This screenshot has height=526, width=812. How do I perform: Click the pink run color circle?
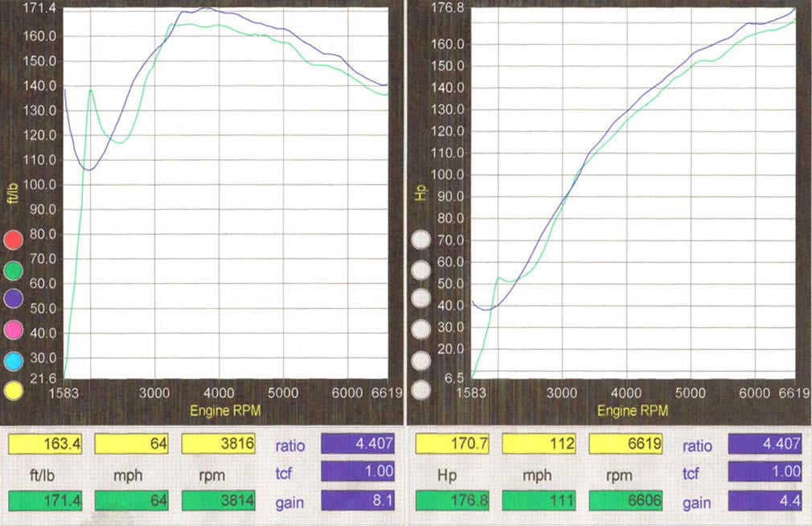pyautogui.click(x=14, y=329)
